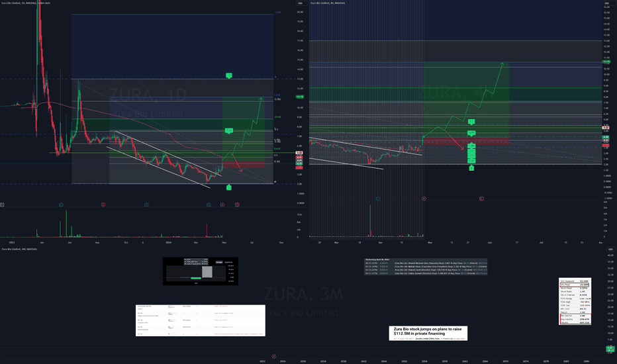Open the green event marker near November on daily chart

coord(146,205)
